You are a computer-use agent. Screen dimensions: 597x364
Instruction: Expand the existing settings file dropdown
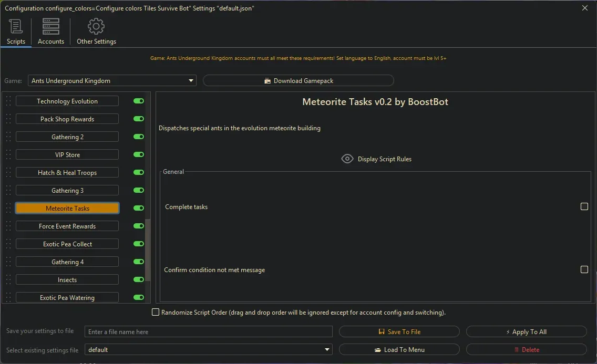(327, 349)
